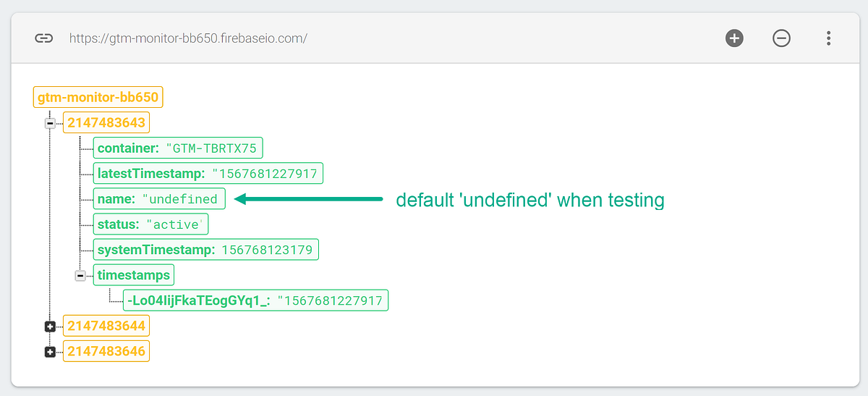Screen dimensions: 868x396
Task: Click the status "active" entry
Action: [150, 224]
